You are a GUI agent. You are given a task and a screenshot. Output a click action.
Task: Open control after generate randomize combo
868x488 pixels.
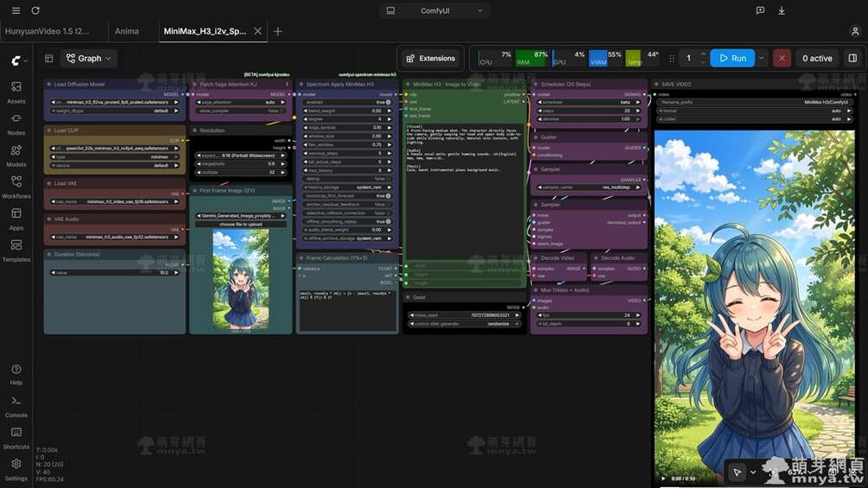tap(465, 324)
